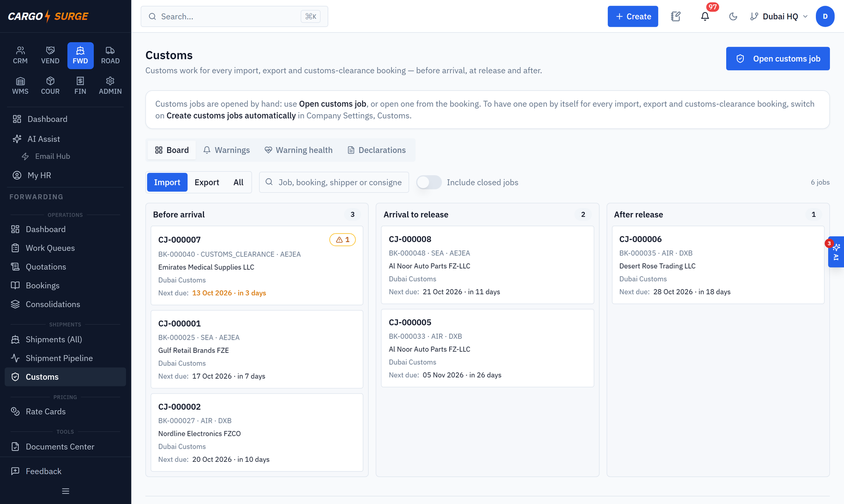Viewport: 844px width, 504px height.
Task: Switch to the Board tab
Action: [172, 150]
